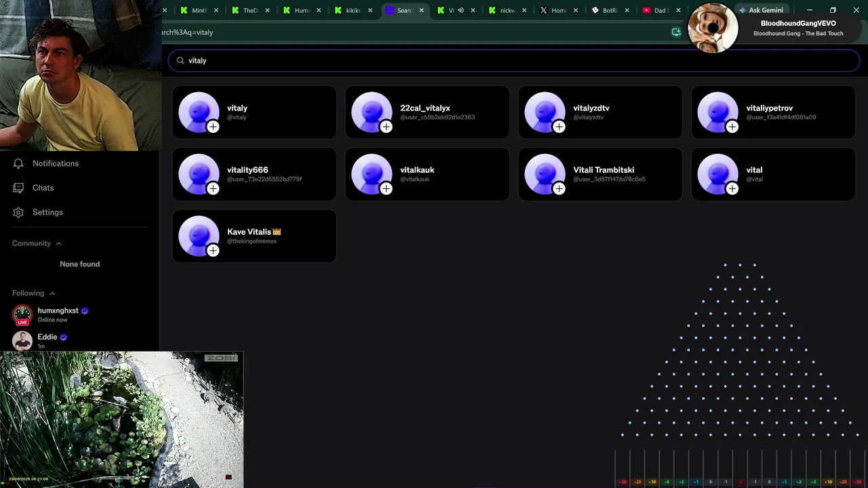The width and height of the screenshot is (868, 488).
Task: Click the Chats speech bubble icon
Action: pos(18,188)
